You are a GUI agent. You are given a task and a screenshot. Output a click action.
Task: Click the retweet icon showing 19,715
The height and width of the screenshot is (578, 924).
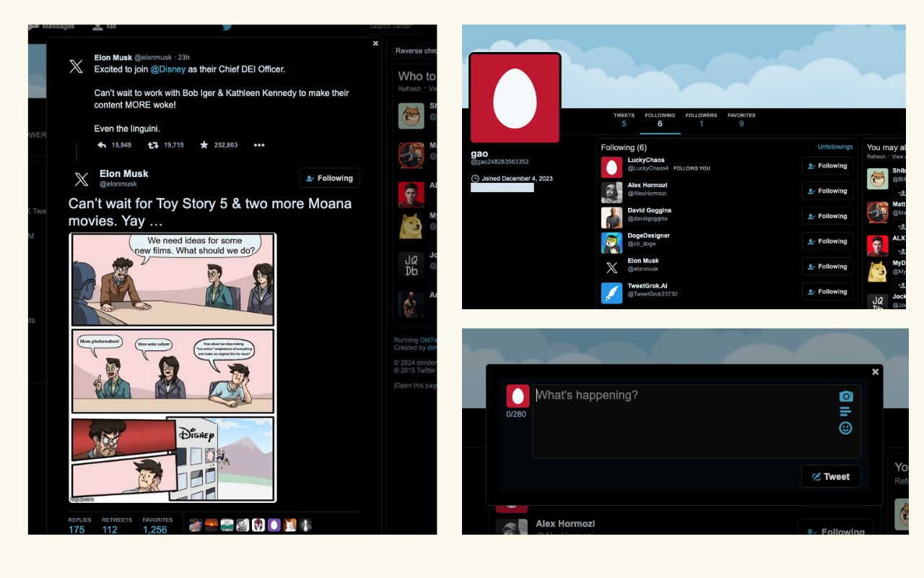153,145
